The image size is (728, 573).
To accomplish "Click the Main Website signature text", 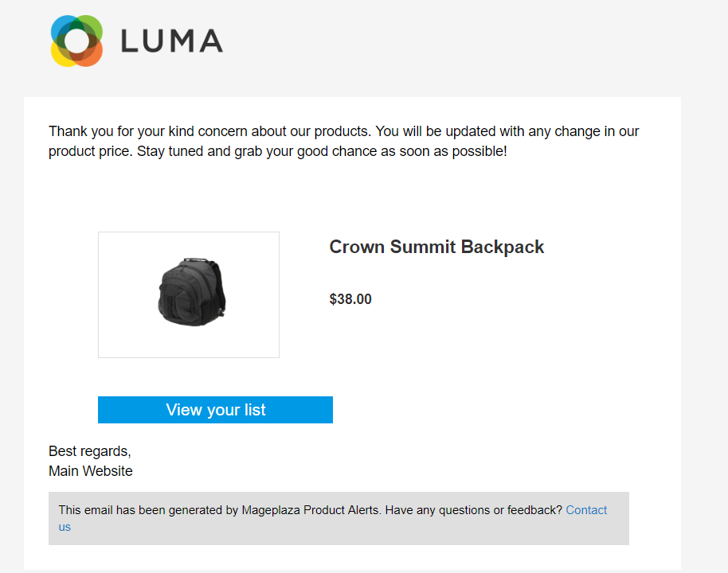I will (x=91, y=471).
